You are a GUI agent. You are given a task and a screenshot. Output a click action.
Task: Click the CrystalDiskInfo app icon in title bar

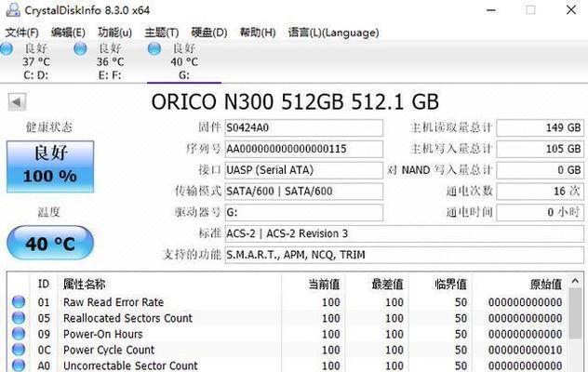[13, 10]
